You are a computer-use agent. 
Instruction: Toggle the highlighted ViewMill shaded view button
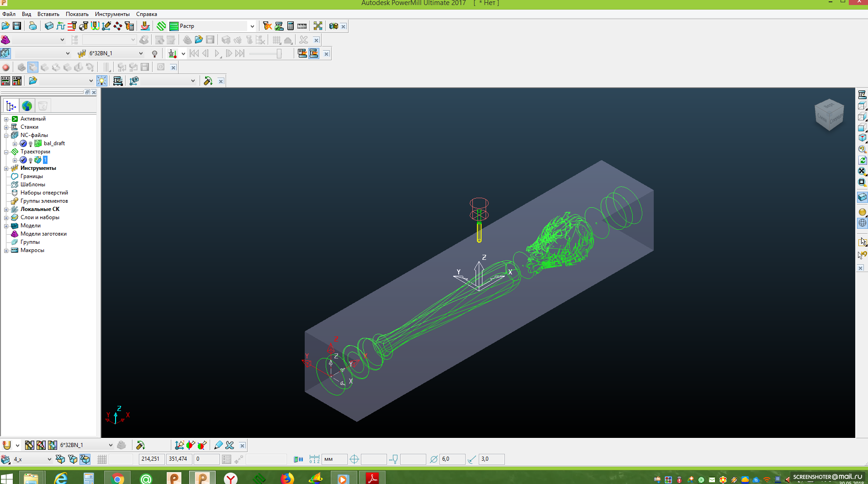coord(33,67)
